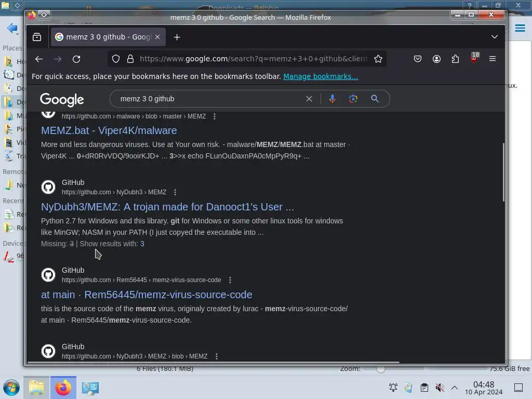The width and height of the screenshot is (532, 399).
Task: Click github.com Rem56445 breadcrumb URL
Action: (141, 280)
